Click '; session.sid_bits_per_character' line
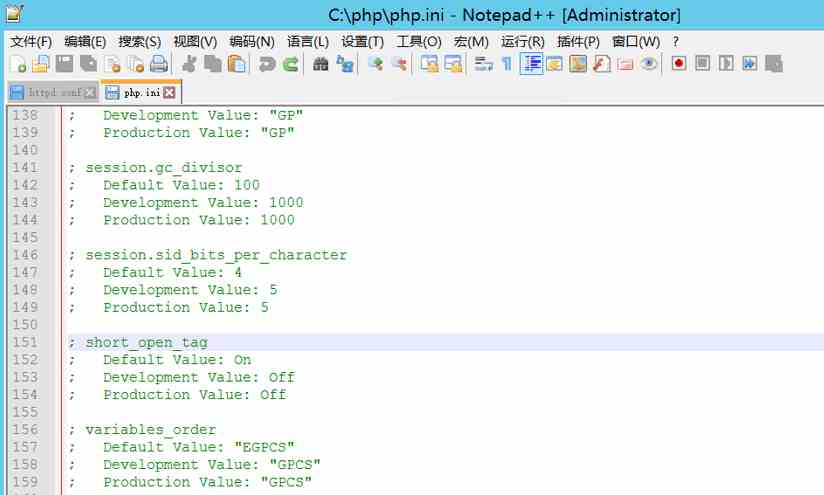The width and height of the screenshot is (824, 495). (x=208, y=255)
